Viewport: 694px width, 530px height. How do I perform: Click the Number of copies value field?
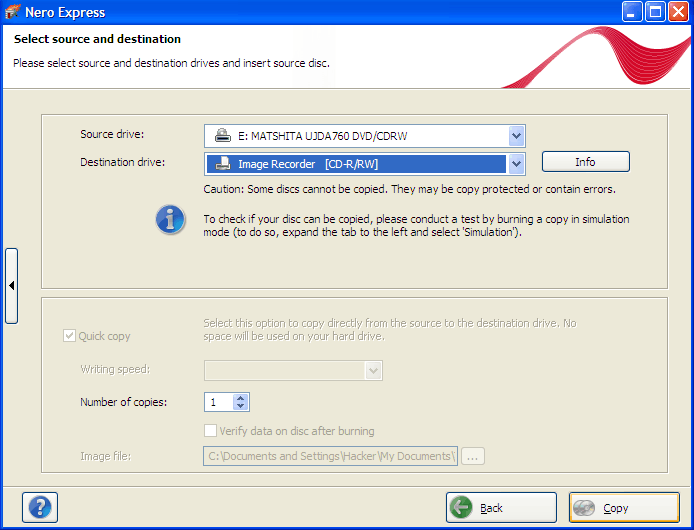219,402
